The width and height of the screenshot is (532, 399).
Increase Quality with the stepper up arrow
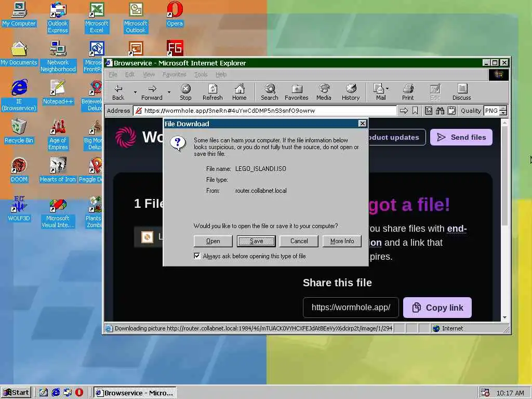[504, 109]
